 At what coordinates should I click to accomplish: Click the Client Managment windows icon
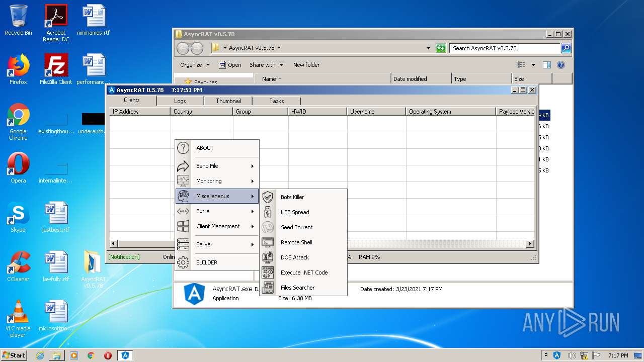pyautogui.click(x=183, y=226)
